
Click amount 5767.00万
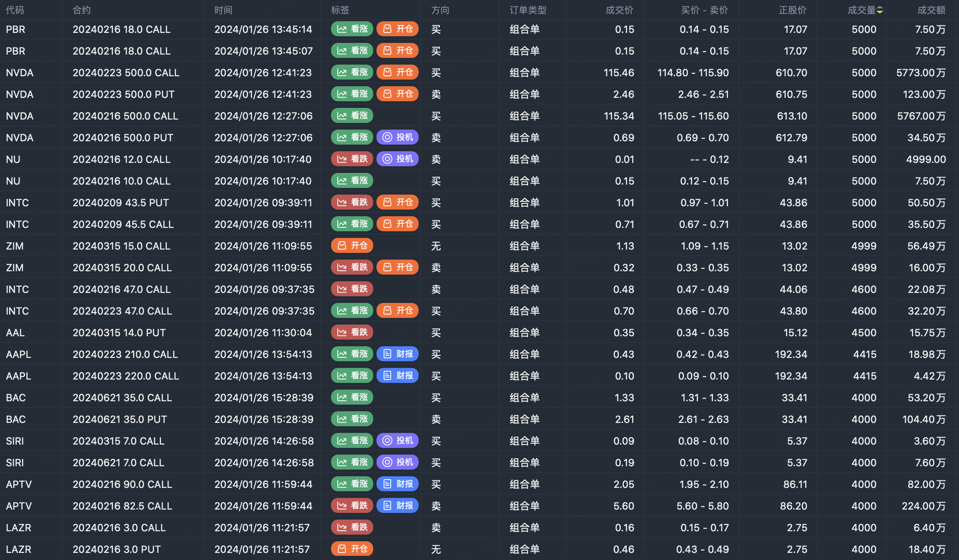[x=921, y=116]
